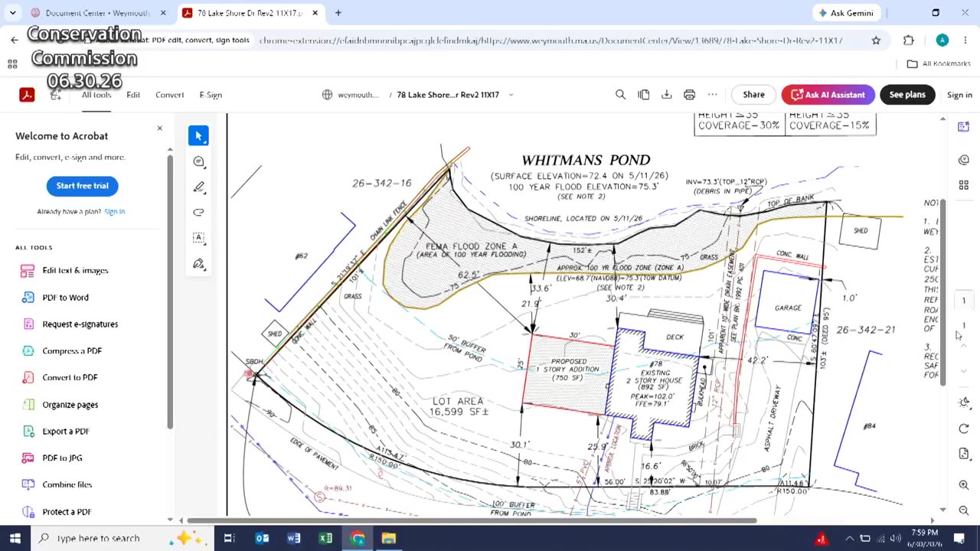Open Excel from the taskbar
Screen dimensions: 980x551
point(325,538)
